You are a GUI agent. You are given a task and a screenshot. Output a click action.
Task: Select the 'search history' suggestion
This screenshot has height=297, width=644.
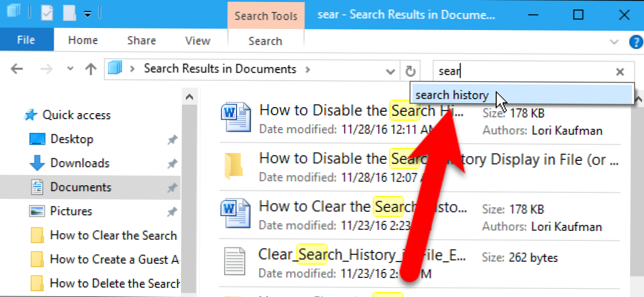[x=452, y=95]
